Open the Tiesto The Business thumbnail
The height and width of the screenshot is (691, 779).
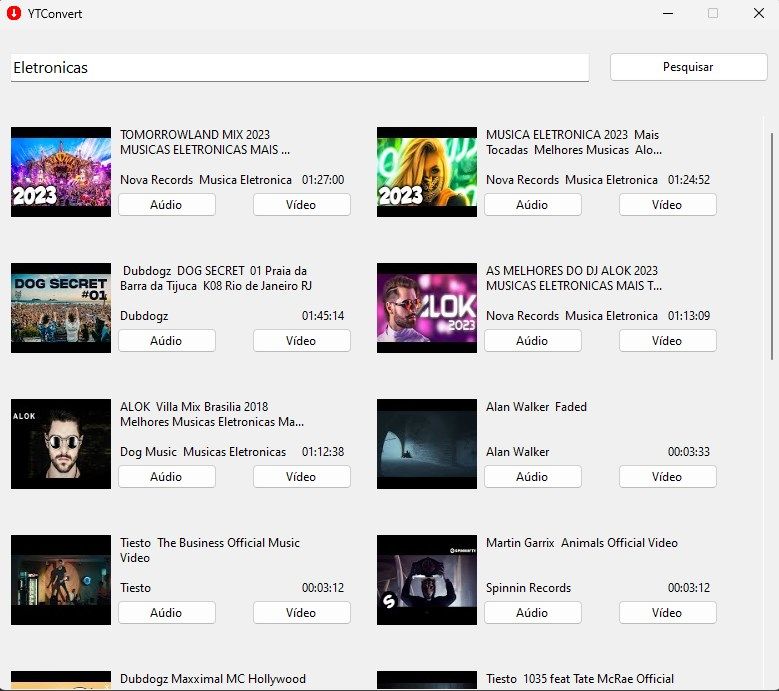(61, 580)
